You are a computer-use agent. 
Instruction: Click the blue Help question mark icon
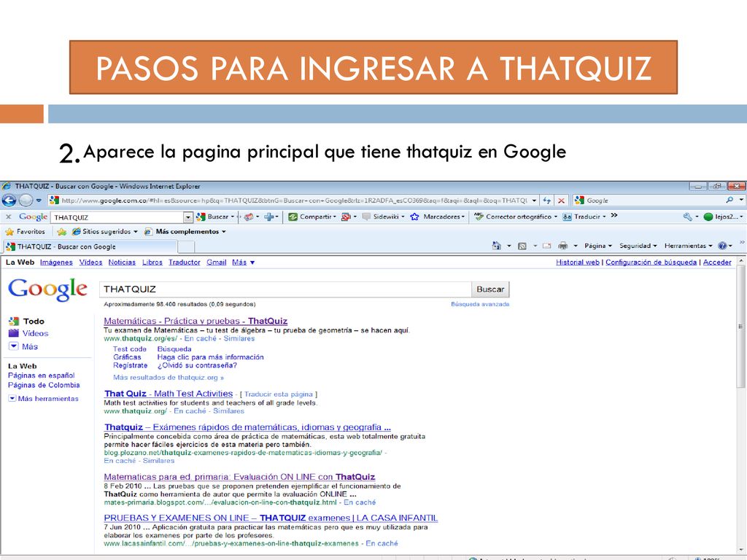click(722, 246)
